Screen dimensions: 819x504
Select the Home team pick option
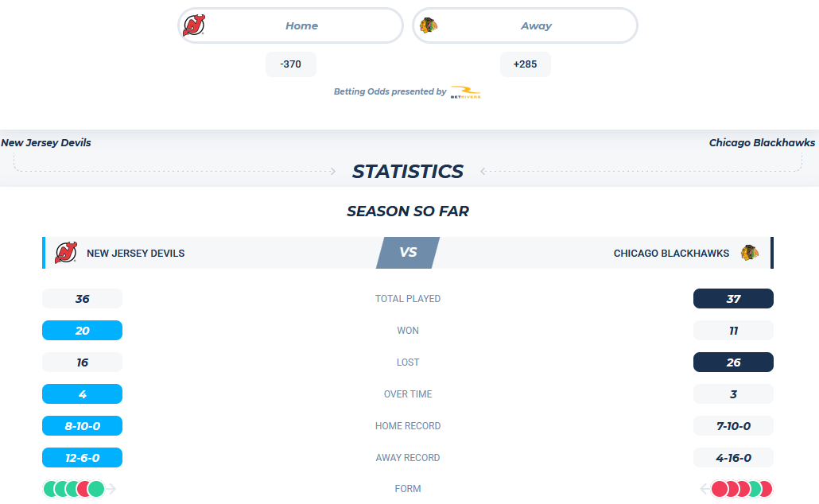tap(290, 25)
